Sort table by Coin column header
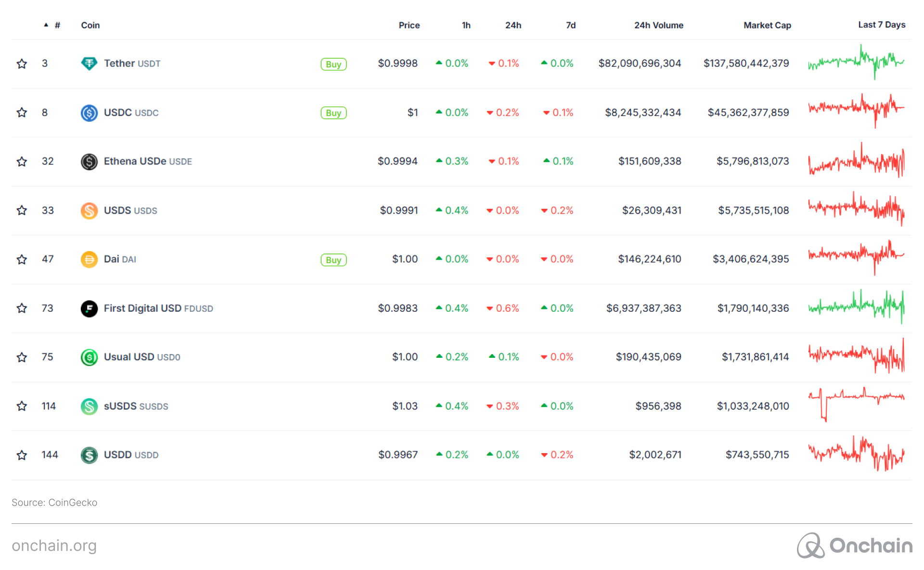Image resolution: width=924 pixels, height=570 pixels. coord(90,25)
